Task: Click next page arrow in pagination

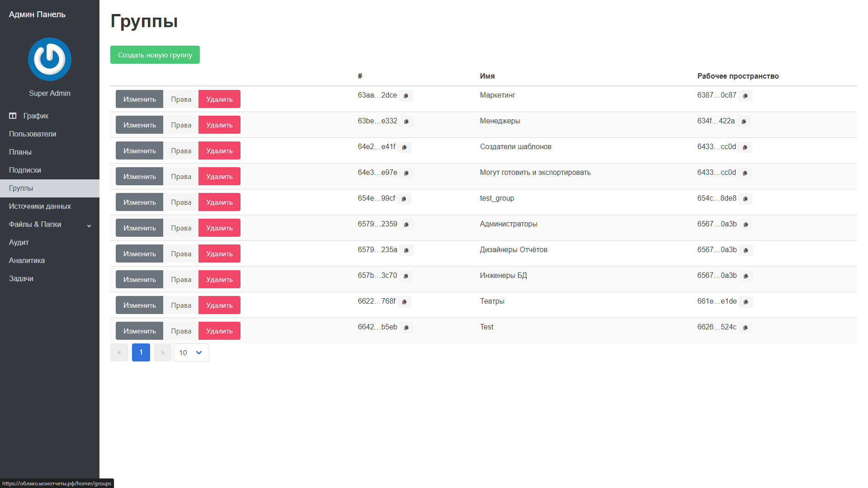Action: coord(163,352)
